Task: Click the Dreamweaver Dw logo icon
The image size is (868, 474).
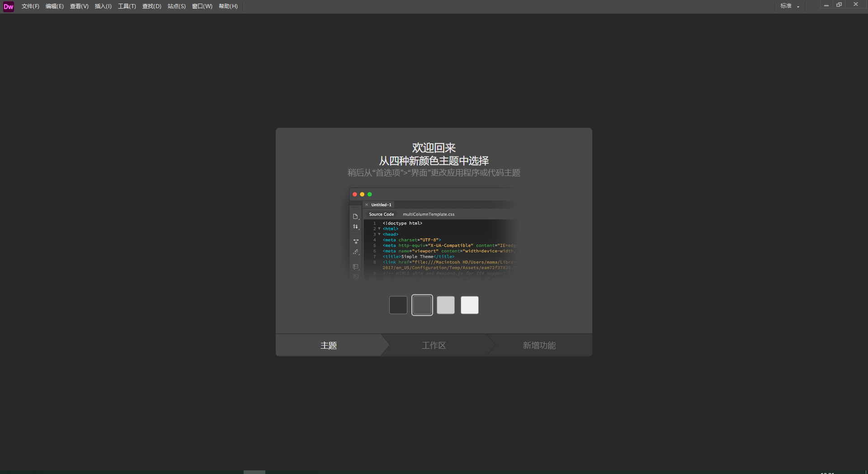Action: click(x=9, y=6)
